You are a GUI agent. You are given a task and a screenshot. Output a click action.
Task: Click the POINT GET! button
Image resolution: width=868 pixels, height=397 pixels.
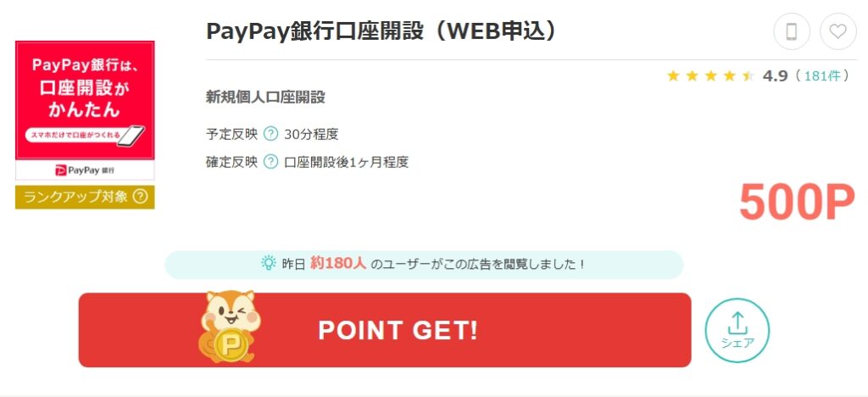click(385, 330)
